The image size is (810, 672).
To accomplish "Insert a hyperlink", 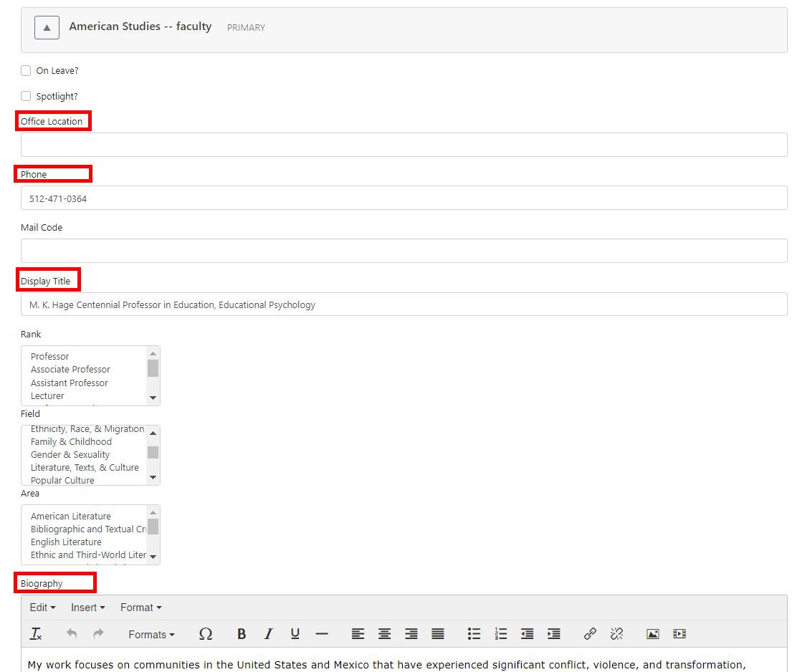I will pos(590,634).
